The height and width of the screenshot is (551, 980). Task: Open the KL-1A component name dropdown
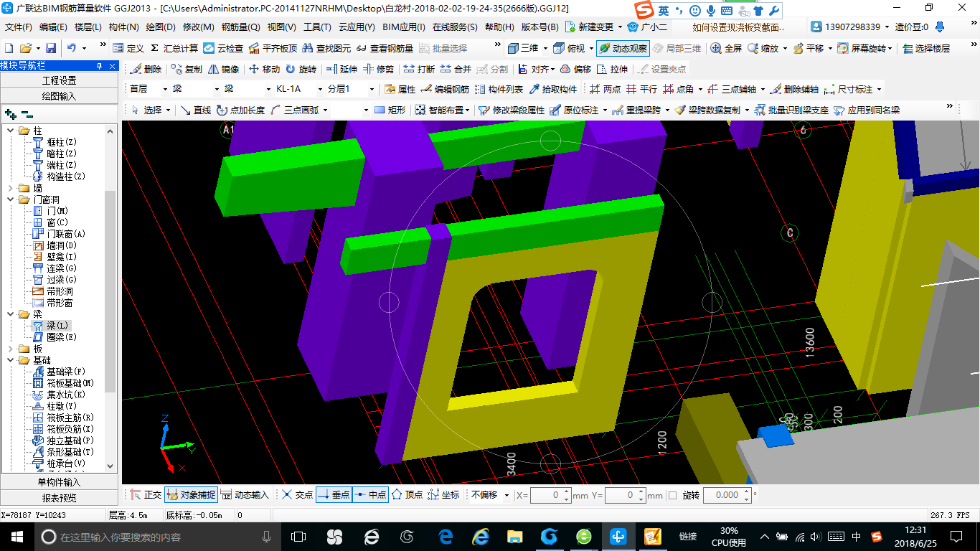point(319,89)
